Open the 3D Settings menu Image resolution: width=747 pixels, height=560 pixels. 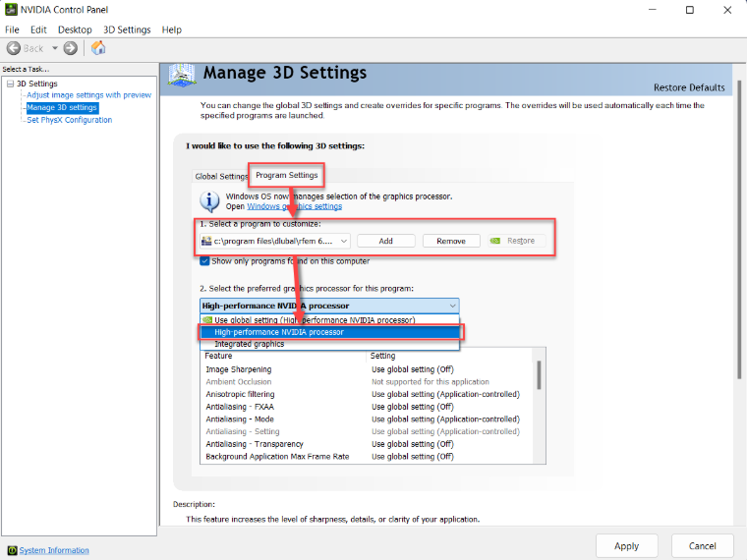[x=127, y=29]
